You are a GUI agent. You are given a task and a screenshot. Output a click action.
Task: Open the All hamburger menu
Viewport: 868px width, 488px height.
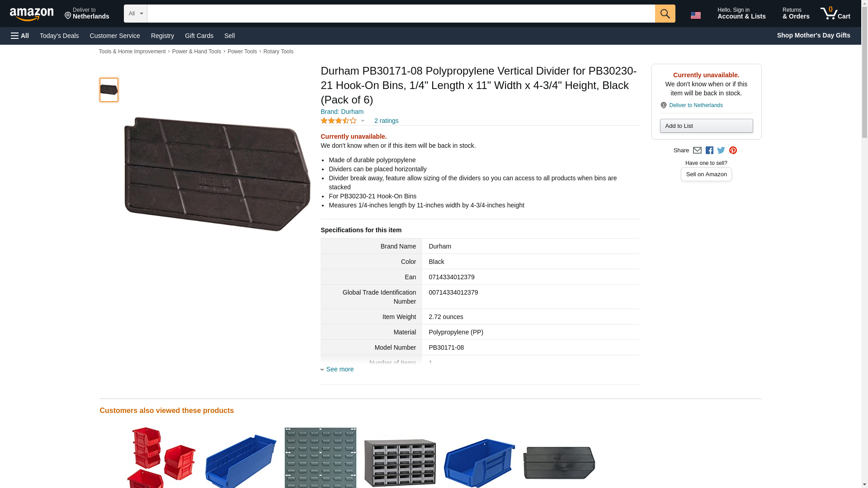point(20,36)
